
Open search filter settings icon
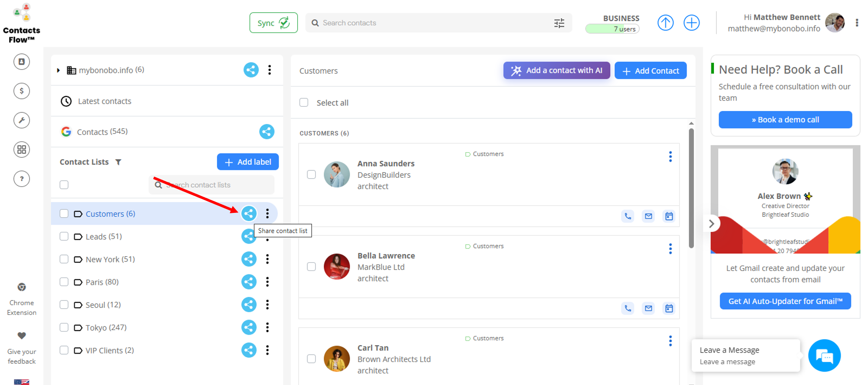coord(559,23)
